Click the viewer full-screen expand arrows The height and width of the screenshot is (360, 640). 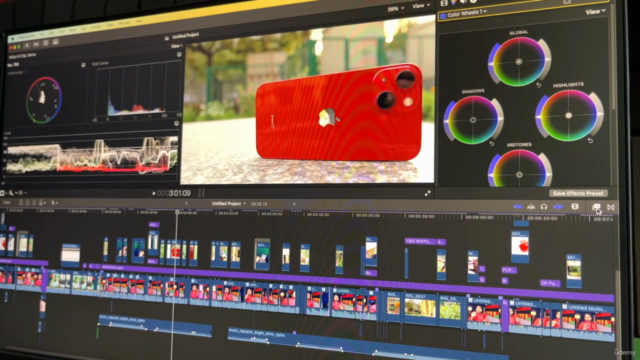click(427, 193)
